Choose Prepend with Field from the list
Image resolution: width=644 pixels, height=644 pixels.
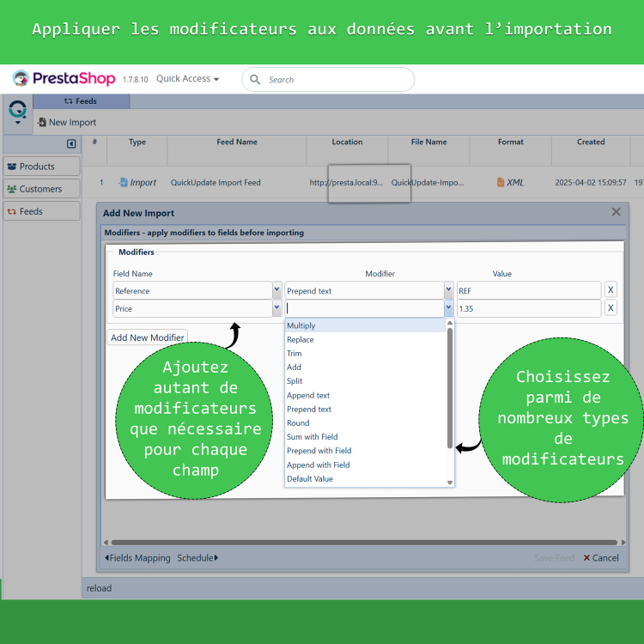365,451
